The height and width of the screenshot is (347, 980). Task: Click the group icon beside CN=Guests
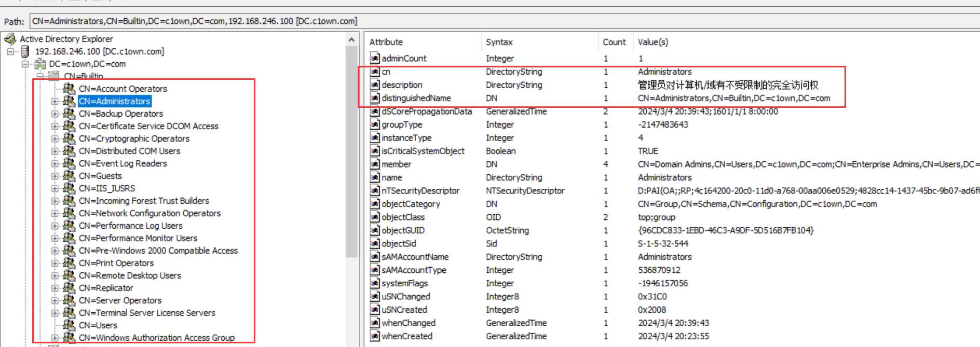[x=69, y=175]
